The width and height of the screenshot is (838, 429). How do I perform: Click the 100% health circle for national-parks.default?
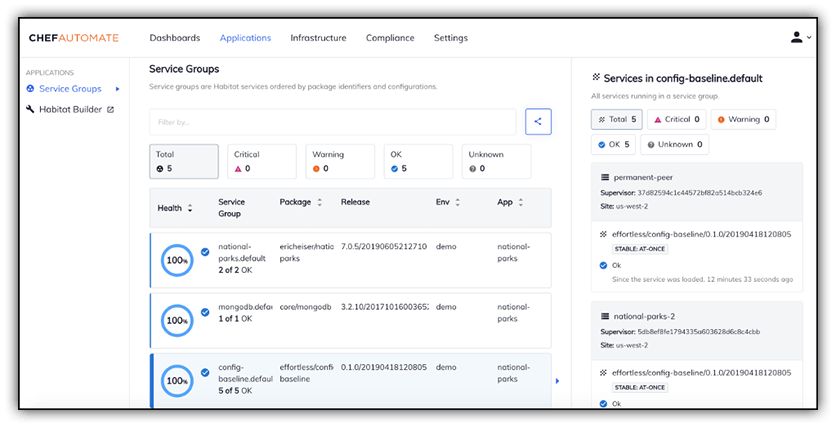click(177, 260)
